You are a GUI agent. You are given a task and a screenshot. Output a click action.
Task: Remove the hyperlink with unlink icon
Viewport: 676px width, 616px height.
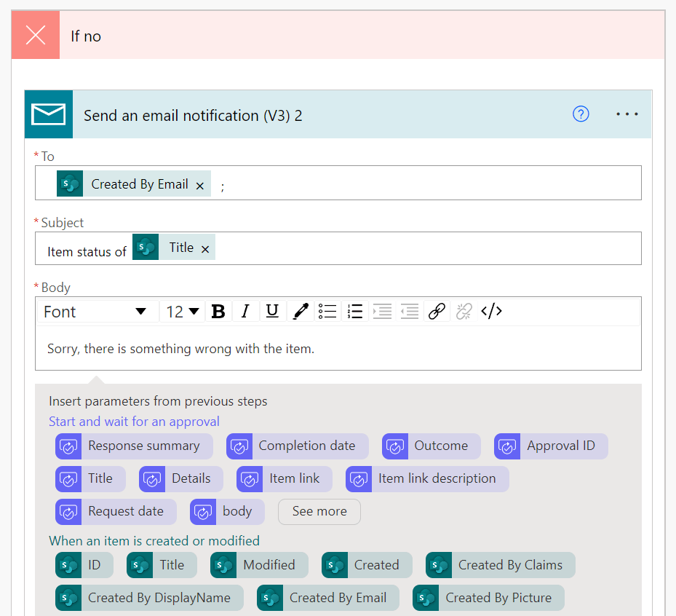point(464,312)
